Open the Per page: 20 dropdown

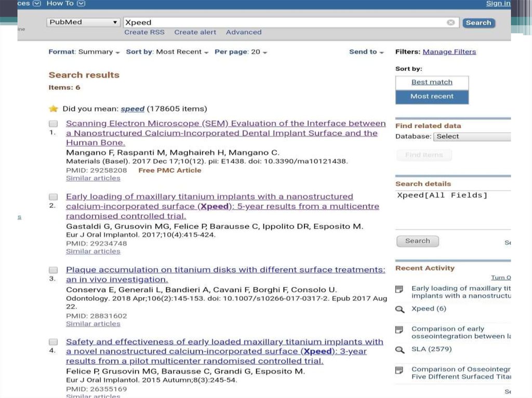[x=241, y=52]
